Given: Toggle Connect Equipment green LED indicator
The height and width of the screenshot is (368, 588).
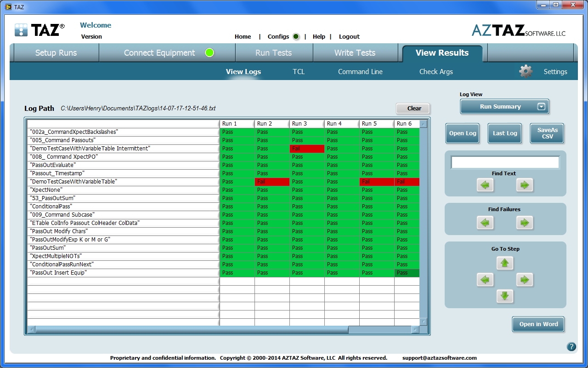Looking at the screenshot, I should 209,53.
